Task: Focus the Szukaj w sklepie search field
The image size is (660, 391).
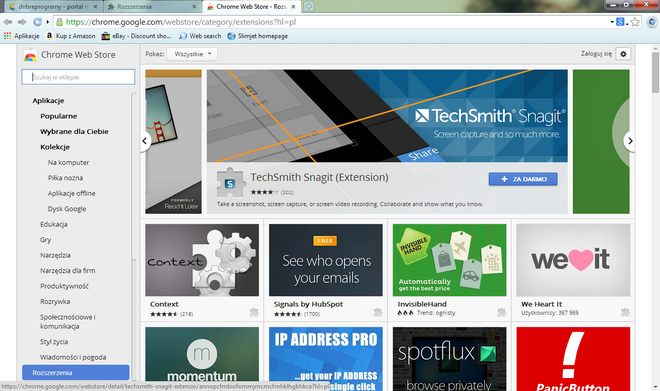Action: point(78,77)
